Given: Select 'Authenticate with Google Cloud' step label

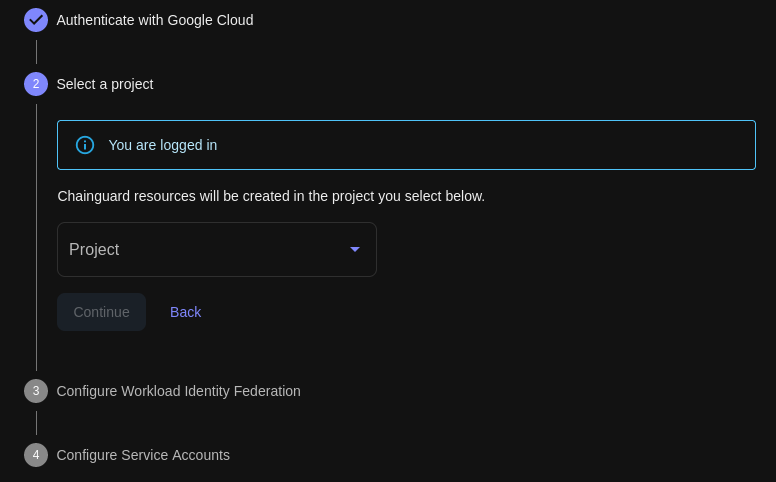Looking at the screenshot, I should [155, 20].
